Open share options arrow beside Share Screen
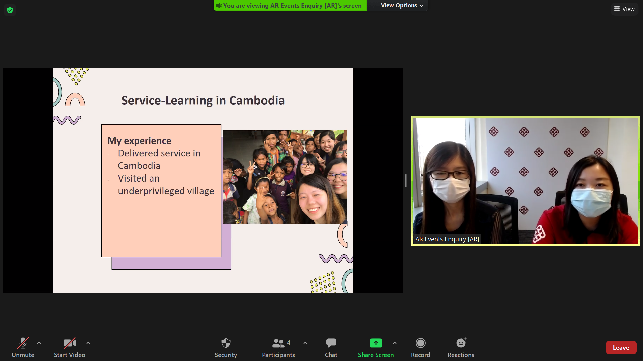The width and height of the screenshot is (644, 361). tap(395, 343)
